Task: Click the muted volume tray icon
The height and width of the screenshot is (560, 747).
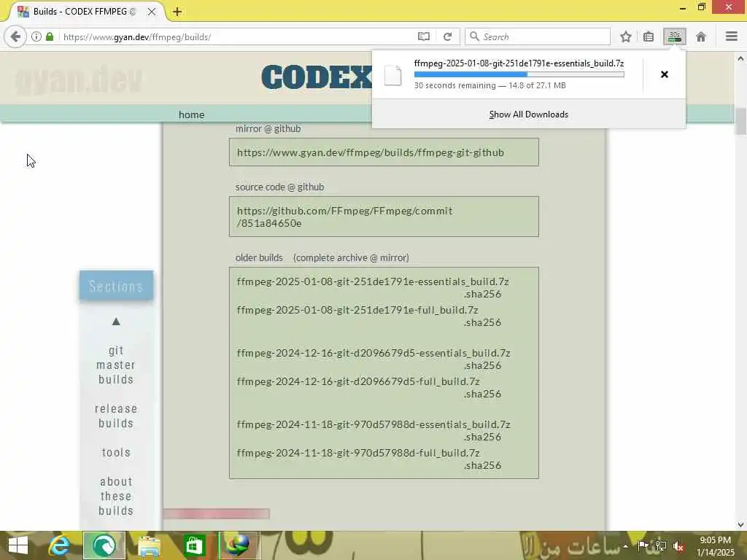Action: [678, 547]
